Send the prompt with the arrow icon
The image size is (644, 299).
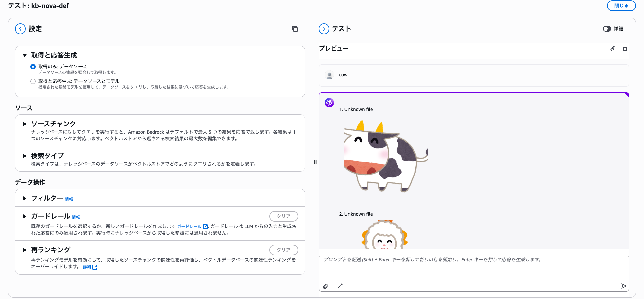click(x=623, y=286)
